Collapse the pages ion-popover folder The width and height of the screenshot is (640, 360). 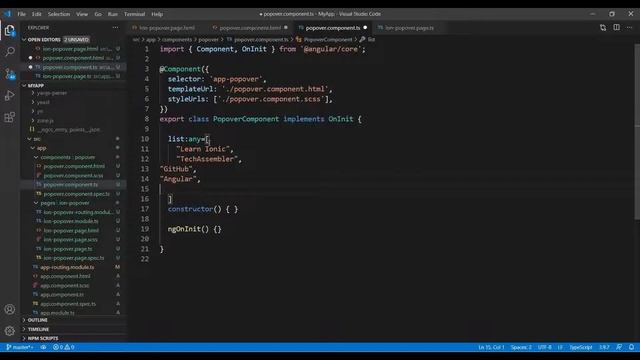point(64,203)
